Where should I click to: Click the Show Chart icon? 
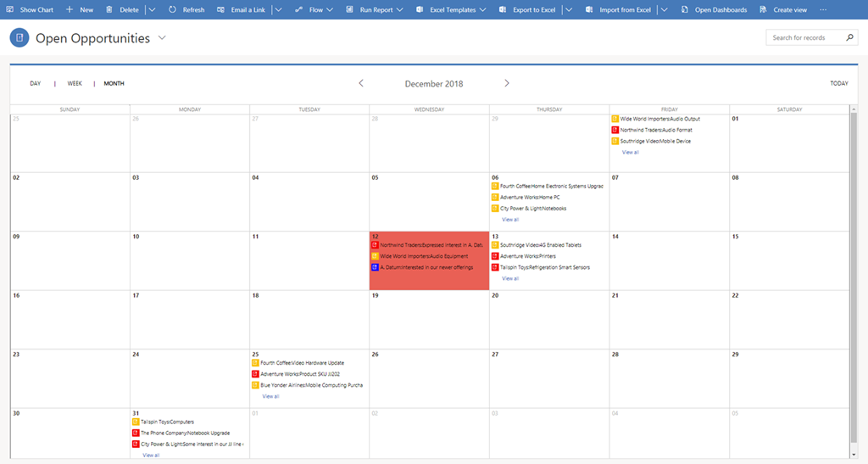(10, 10)
